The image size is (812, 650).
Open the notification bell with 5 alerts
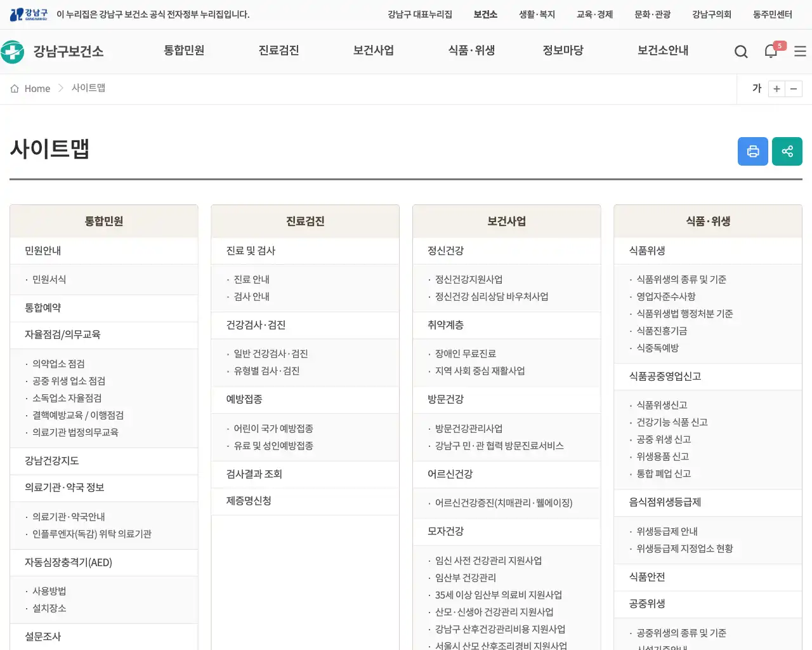coord(771,51)
